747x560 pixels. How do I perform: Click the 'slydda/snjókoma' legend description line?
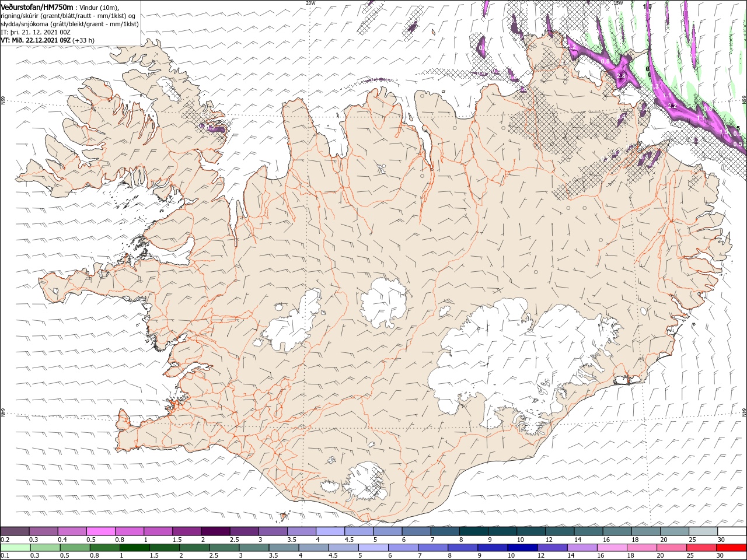69,24
